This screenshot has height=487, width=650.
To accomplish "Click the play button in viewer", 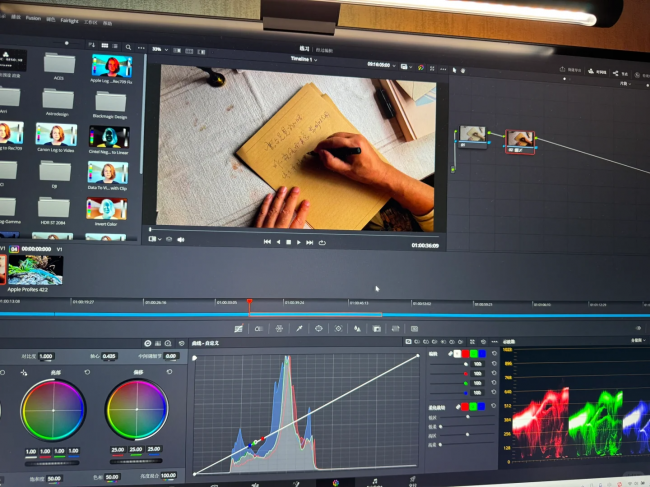I will [x=298, y=242].
